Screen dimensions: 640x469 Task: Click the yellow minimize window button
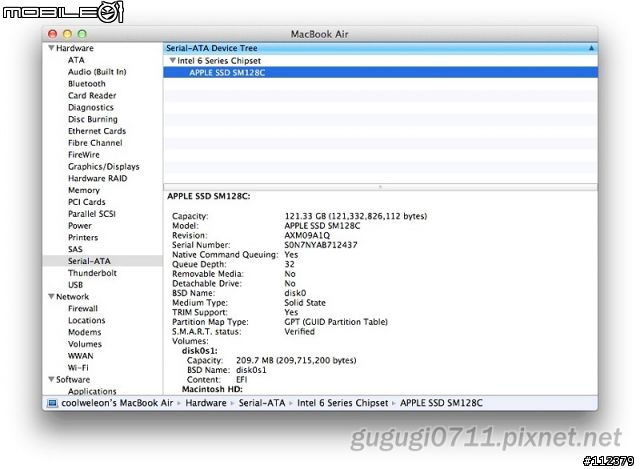coord(67,34)
